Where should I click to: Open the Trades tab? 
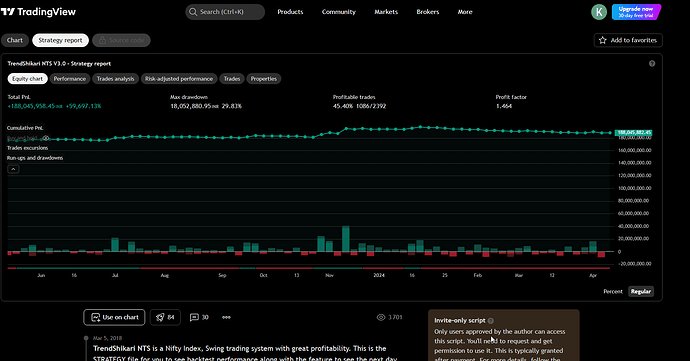(232, 79)
